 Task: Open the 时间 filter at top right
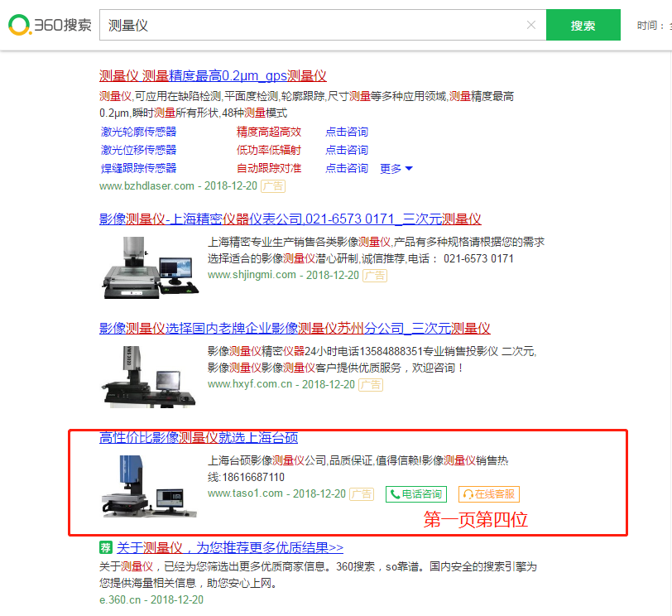pos(653,26)
